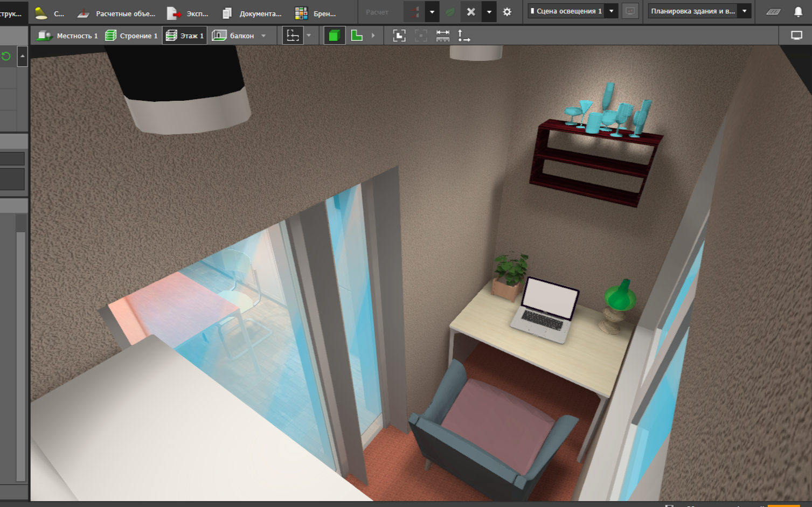Click the floor plan grid icon
The image size is (812, 507).
[774, 12]
